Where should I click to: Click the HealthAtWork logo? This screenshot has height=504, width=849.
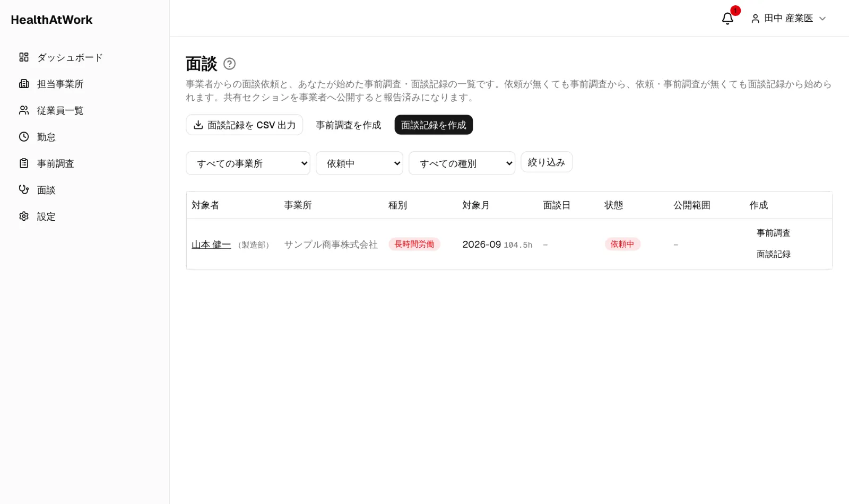pyautogui.click(x=51, y=20)
